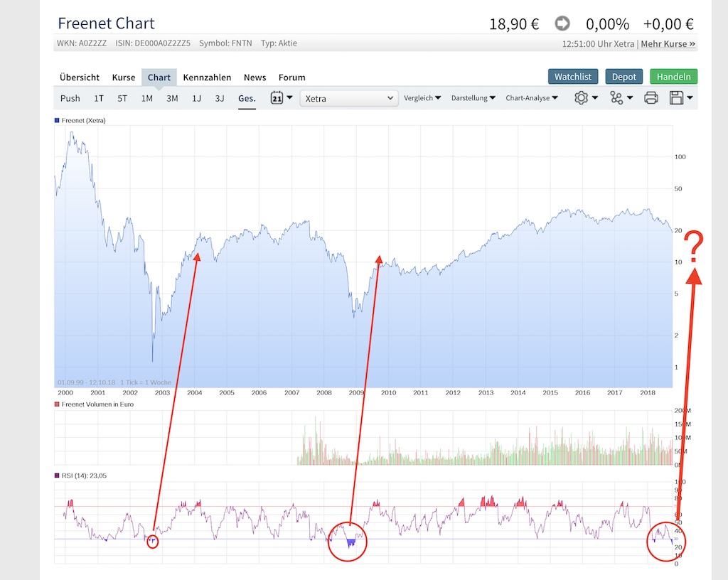Expand arrow beside the share icon

click(x=630, y=98)
